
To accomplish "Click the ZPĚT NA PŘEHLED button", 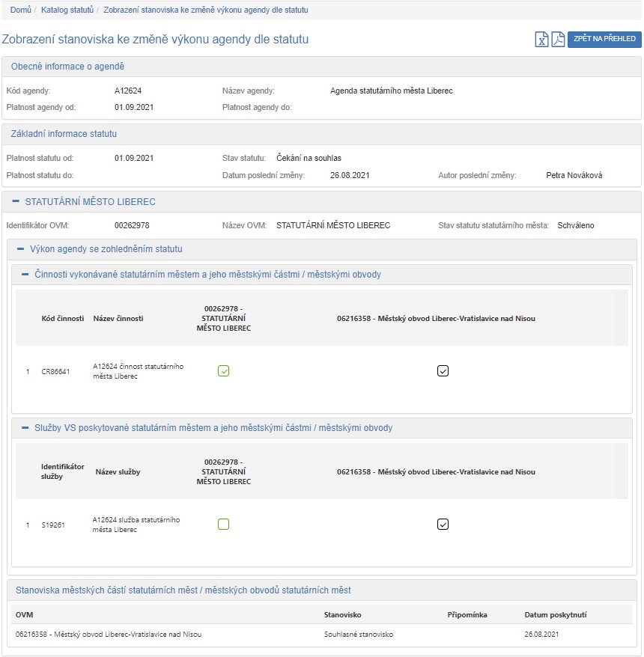I will click(x=604, y=39).
